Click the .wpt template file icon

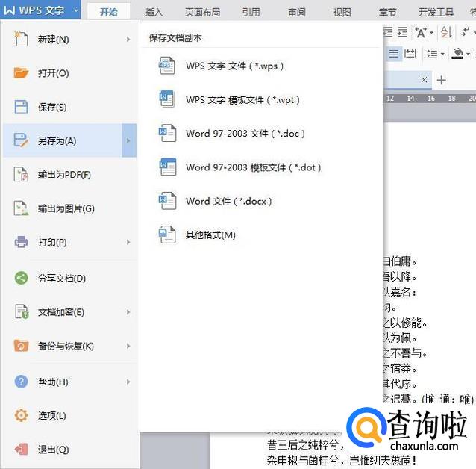click(x=167, y=99)
